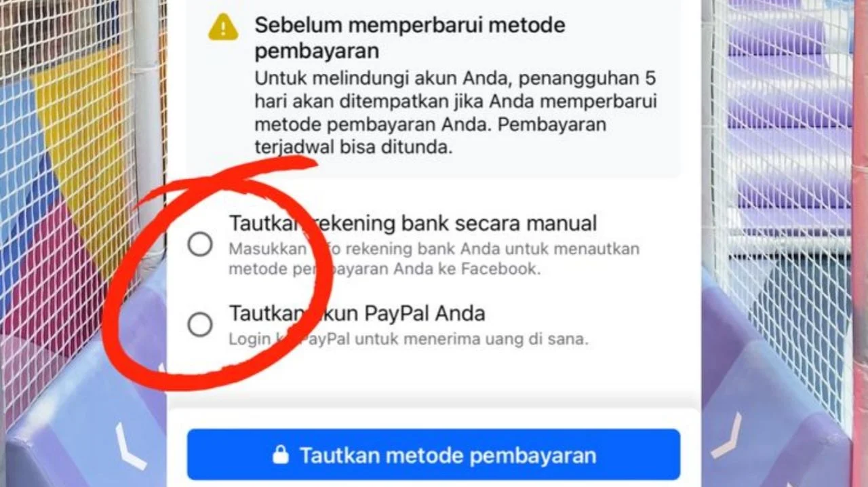
Task: Click the 'Masukkan info rekening bank' description
Action: 434,258
